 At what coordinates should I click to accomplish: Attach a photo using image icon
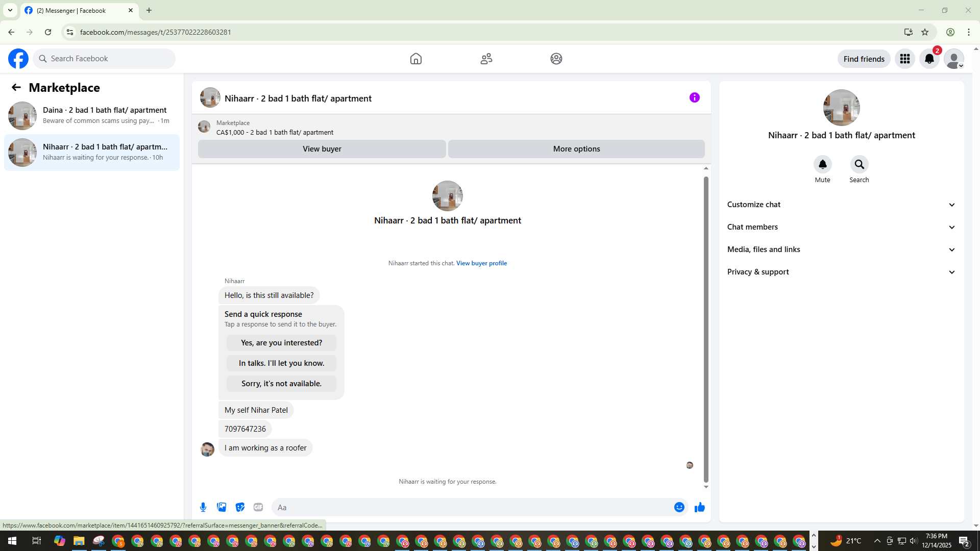[x=222, y=507]
